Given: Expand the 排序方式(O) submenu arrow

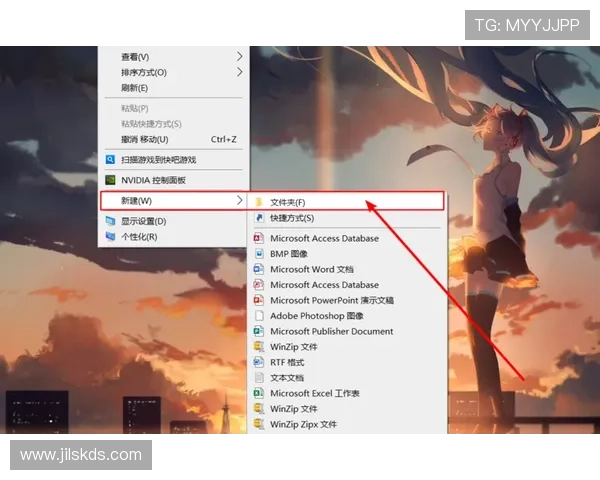Looking at the screenshot, I should coord(239,72).
